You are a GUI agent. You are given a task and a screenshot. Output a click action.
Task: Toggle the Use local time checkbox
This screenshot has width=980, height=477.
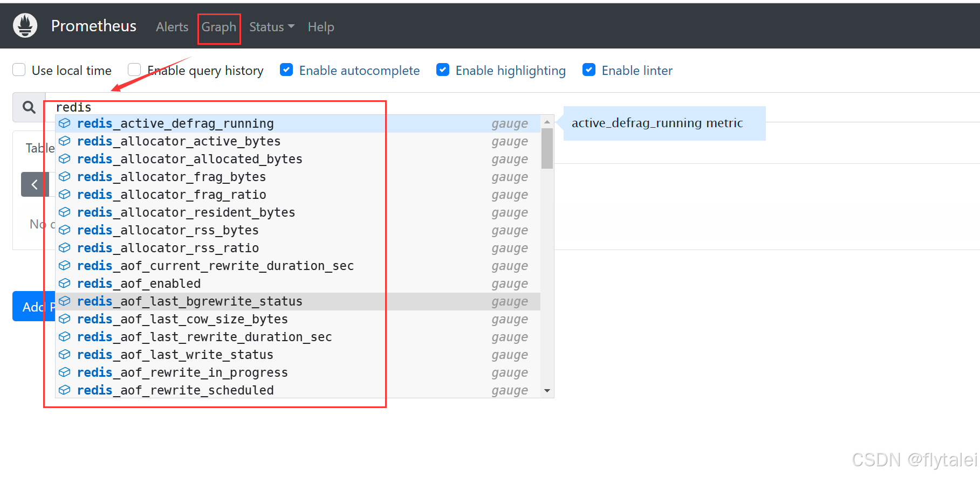click(x=19, y=70)
